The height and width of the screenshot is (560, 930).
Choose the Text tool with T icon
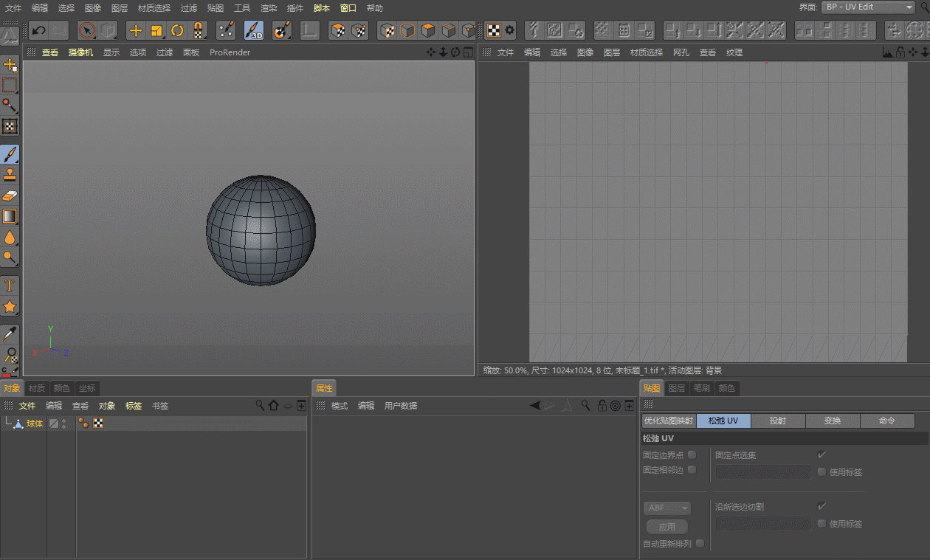pos(10,286)
